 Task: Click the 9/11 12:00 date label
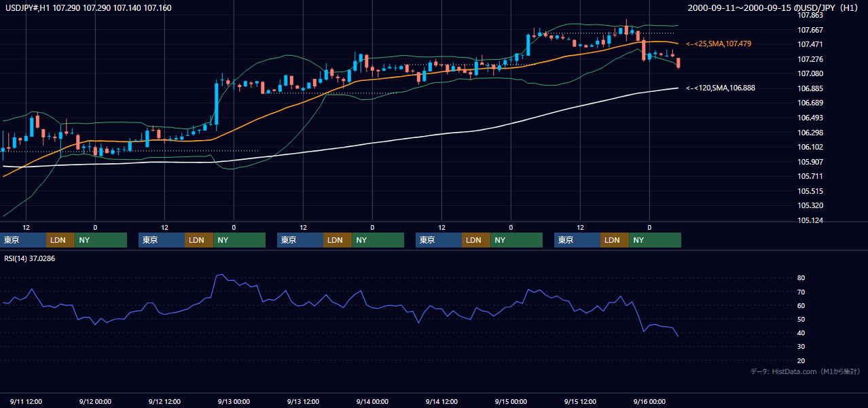pyautogui.click(x=26, y=401)
